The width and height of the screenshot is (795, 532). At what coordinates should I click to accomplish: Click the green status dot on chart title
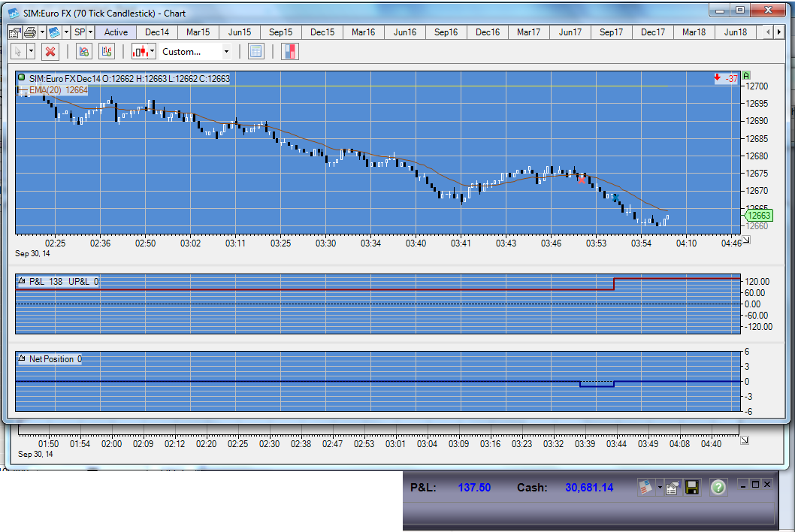pos(21,77)
